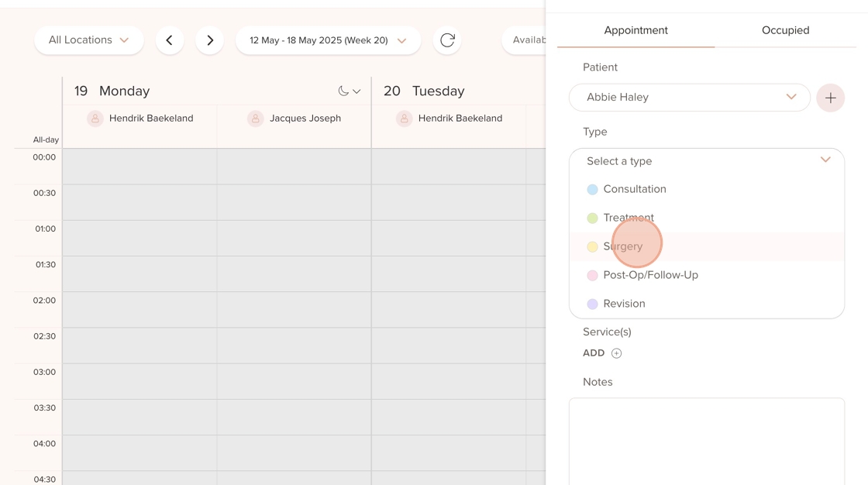Click Hendrik Baekeland's avatar icon under Monday
868x485 pixels.
[x=95, y=119]
